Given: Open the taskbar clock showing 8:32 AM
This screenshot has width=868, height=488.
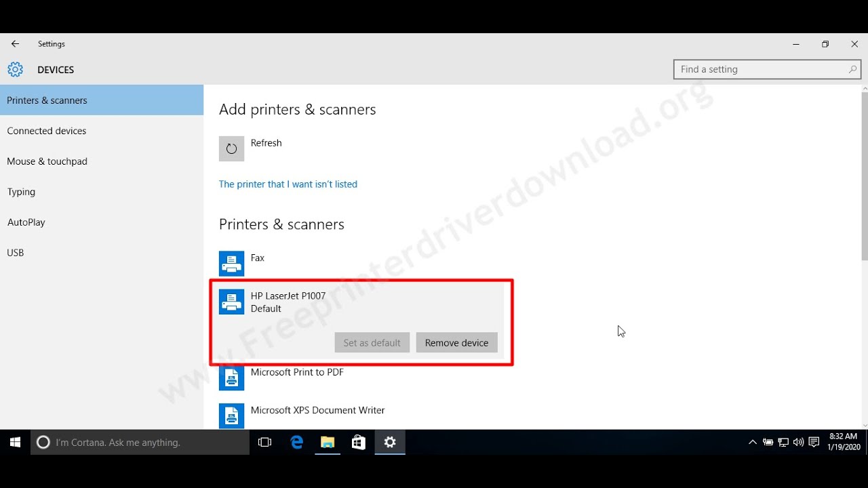Looking at the screenshot, I should 844,443.
